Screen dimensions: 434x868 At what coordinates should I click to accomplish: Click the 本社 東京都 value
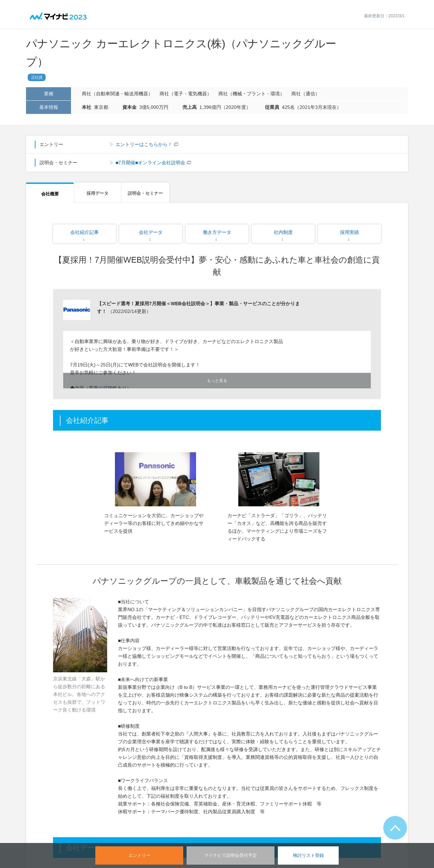point(95,107)
